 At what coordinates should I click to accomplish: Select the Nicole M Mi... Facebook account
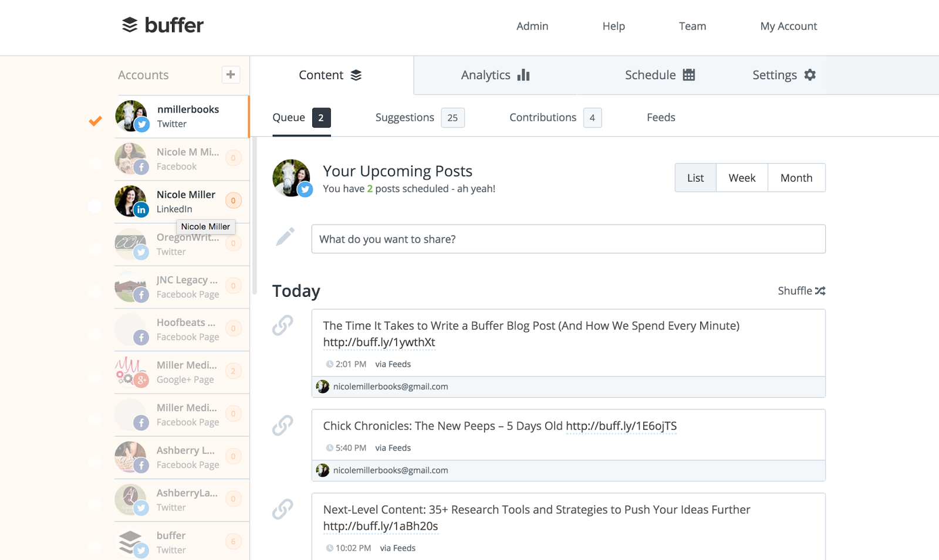click(x=182, y=159)
